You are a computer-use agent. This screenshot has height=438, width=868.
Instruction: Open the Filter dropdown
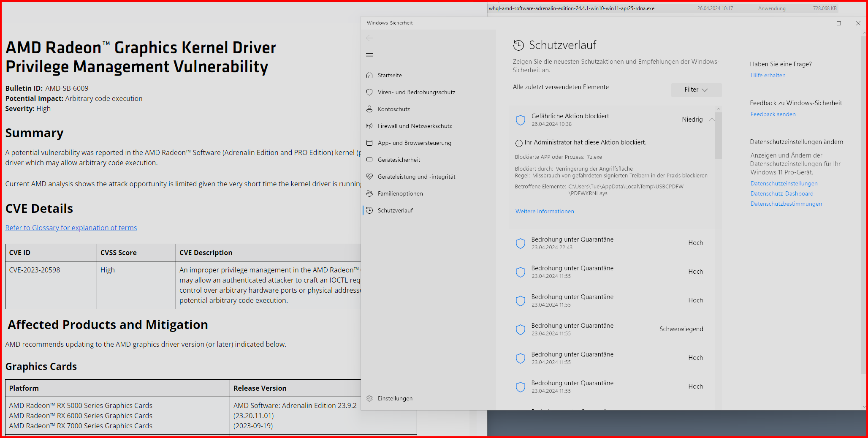pyautogui.click(x=696, y=90)
